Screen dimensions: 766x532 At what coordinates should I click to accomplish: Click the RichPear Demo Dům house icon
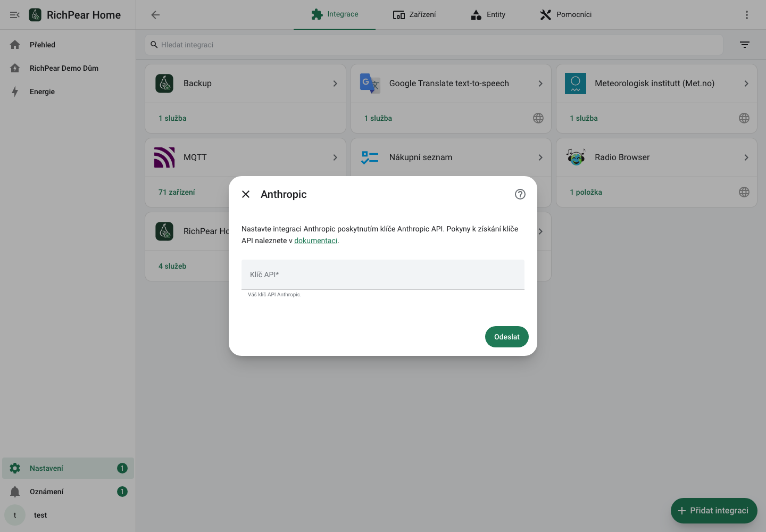[15, 68]
